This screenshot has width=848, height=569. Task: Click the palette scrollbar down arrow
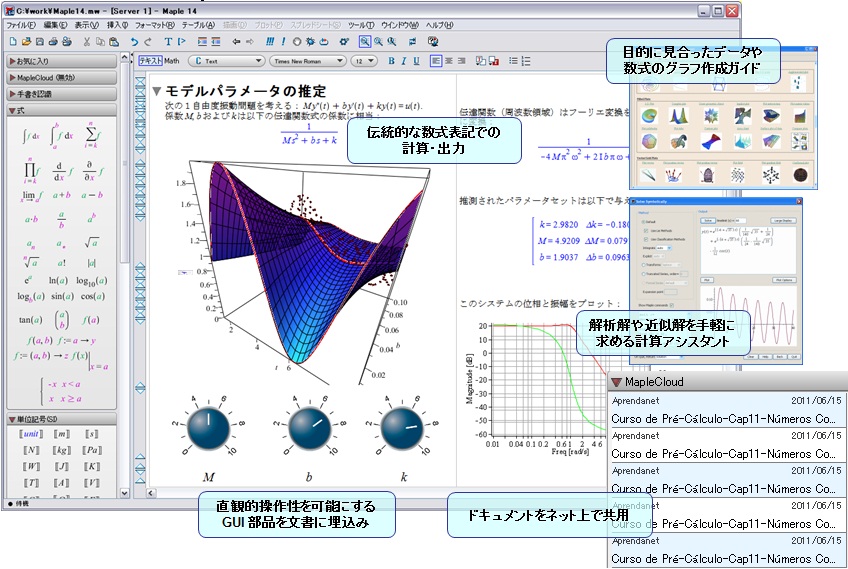124,493
